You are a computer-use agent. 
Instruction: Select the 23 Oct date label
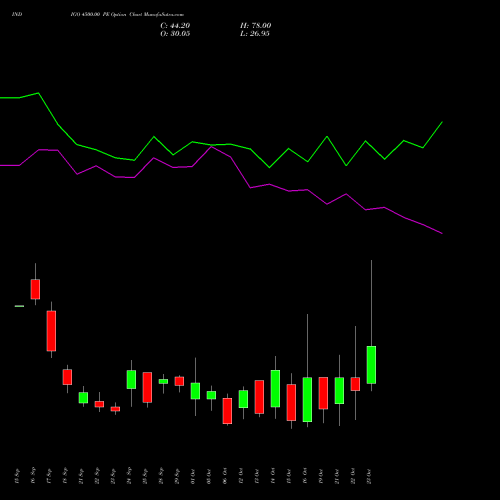369,476
